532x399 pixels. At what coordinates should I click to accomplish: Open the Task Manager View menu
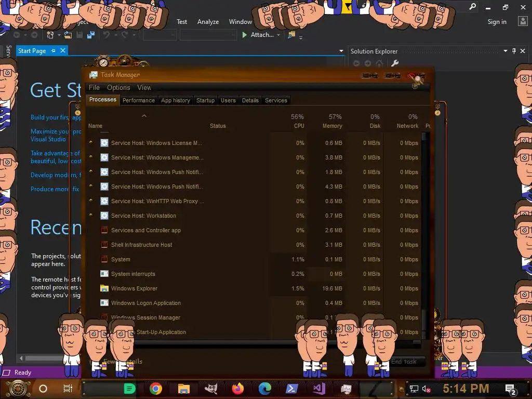[144, 87]
